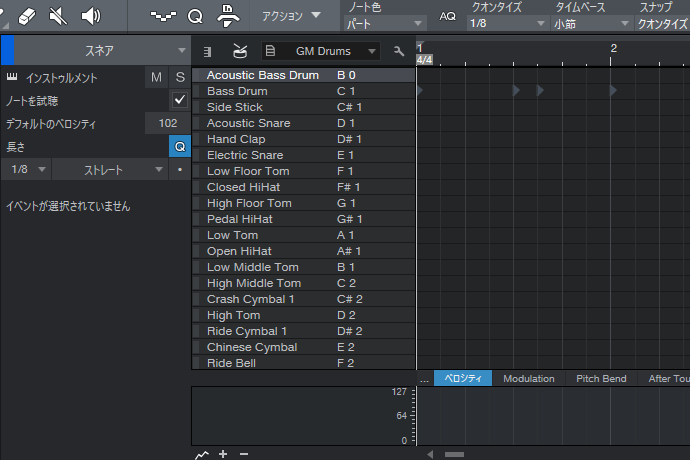Select the Eraser tool
This screenshot has width=690, height=460.
[x=27, y=15]
